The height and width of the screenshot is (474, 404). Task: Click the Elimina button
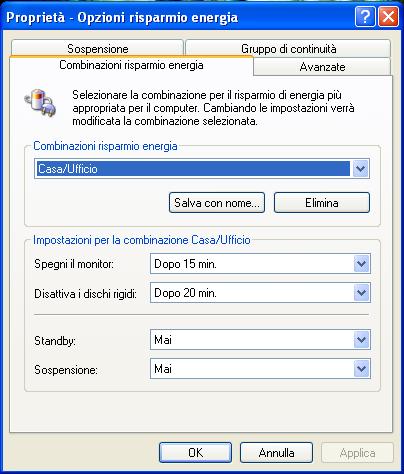click(322, 202)
